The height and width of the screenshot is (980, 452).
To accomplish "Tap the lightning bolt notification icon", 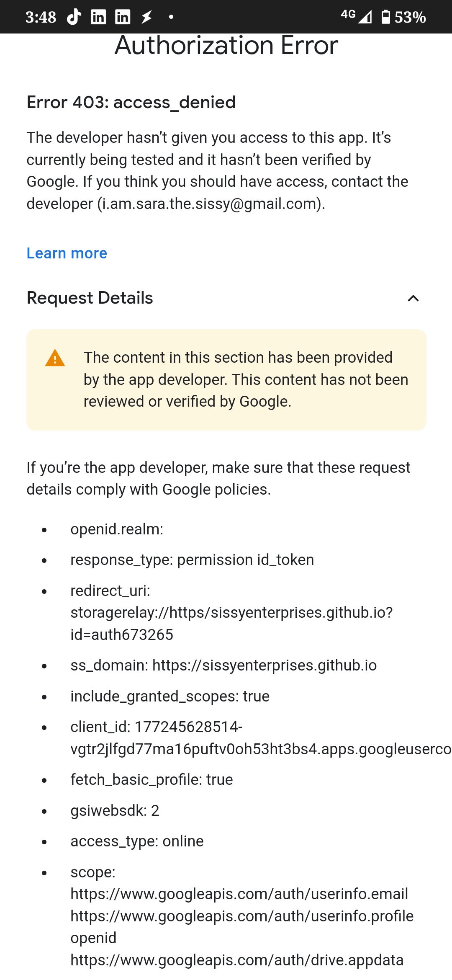I will pos(146,17).
